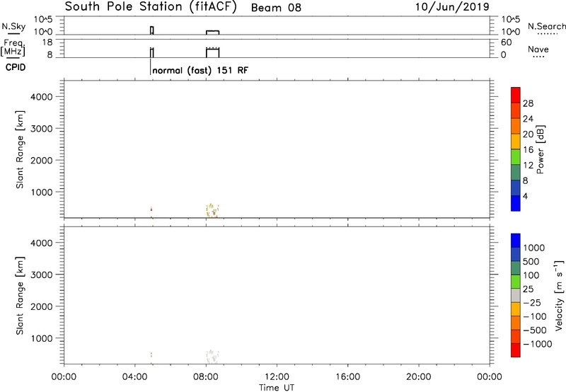This screenshot has width=566, height=392.
Task: Click the date "10/Jun/2019"
Action: pos(452,7)
